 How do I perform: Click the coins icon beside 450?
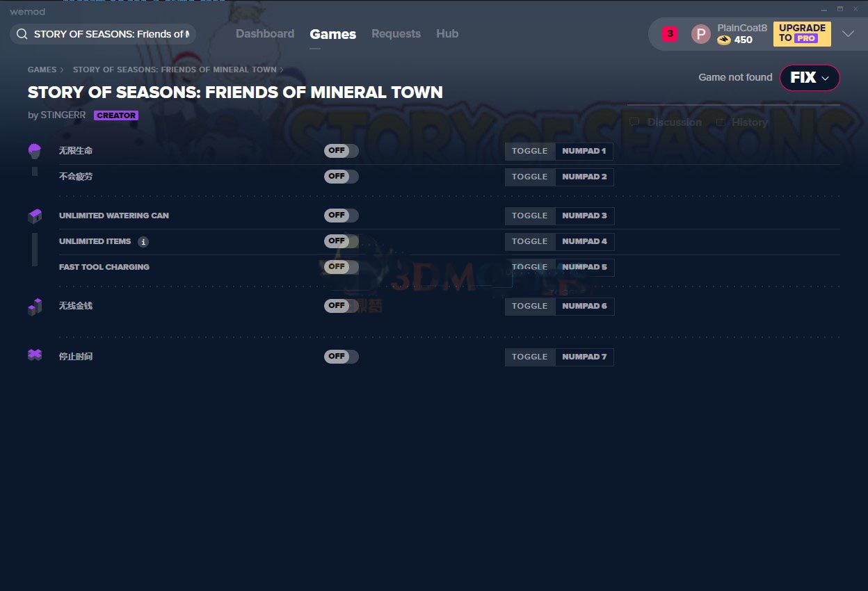(724, 40)
